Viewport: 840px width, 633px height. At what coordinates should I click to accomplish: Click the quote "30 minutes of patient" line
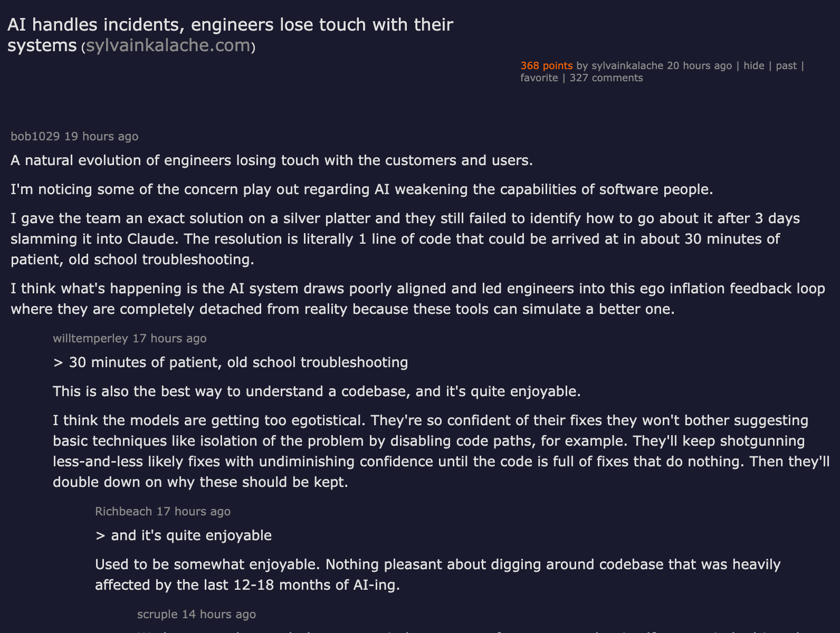pos(230,362)
